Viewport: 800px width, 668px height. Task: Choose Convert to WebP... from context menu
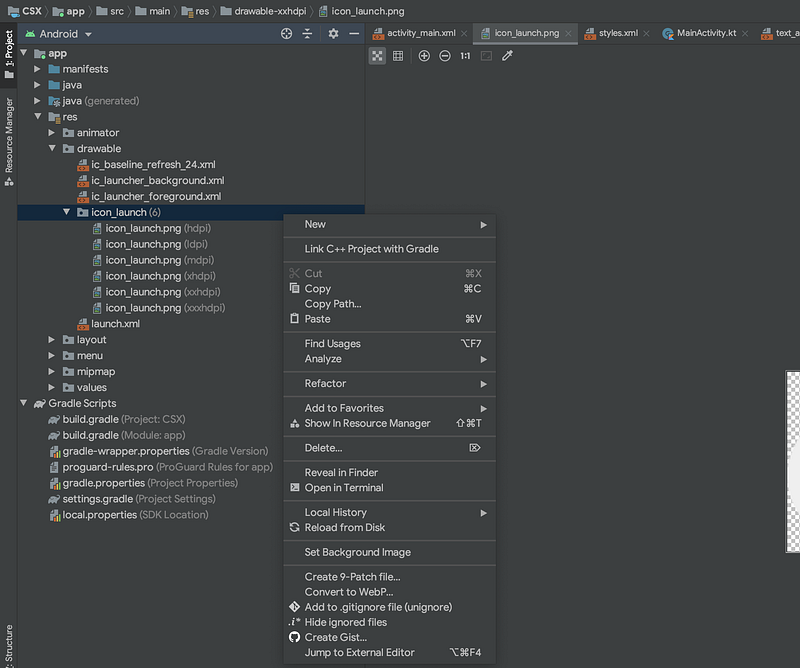coord(348,592)
